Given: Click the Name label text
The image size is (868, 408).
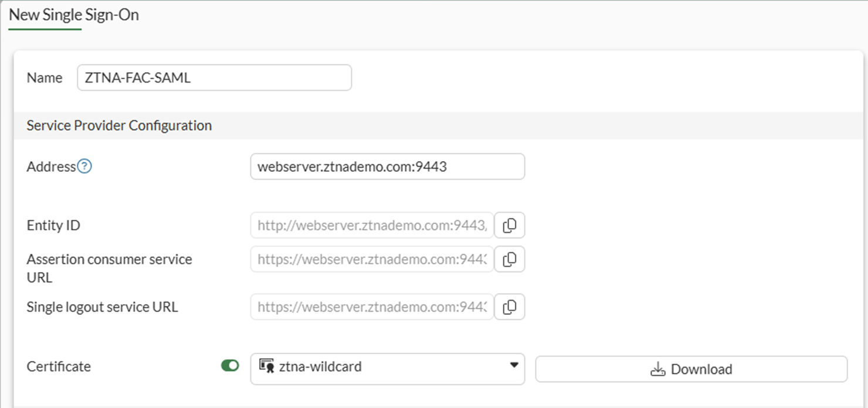Looking at the screenshot, I should tap(45, 78).
